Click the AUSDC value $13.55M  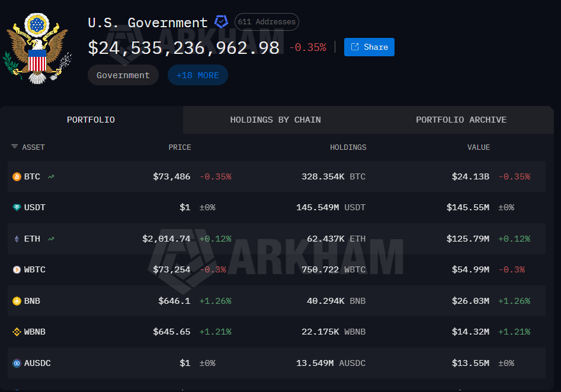pos(470,364)
